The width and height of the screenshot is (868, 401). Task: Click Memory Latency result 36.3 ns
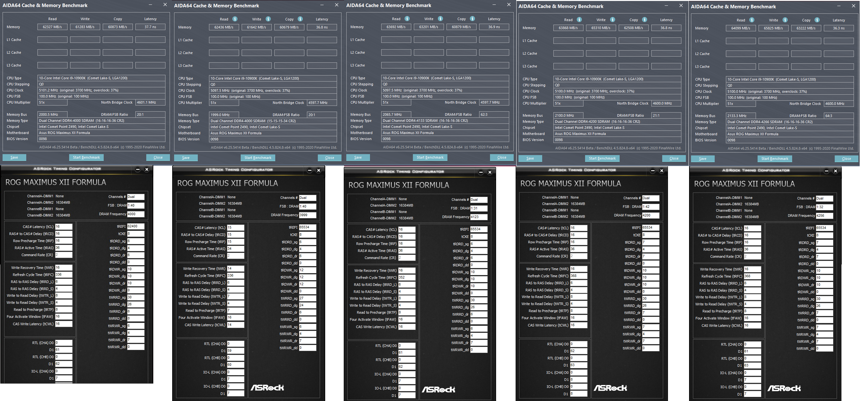click(838, 28)
